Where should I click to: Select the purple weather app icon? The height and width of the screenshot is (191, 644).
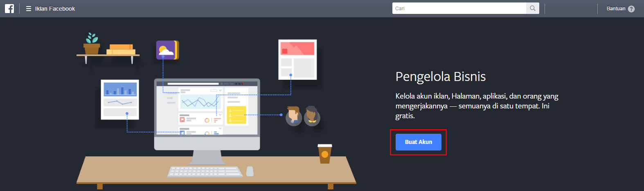coord(167,50)
